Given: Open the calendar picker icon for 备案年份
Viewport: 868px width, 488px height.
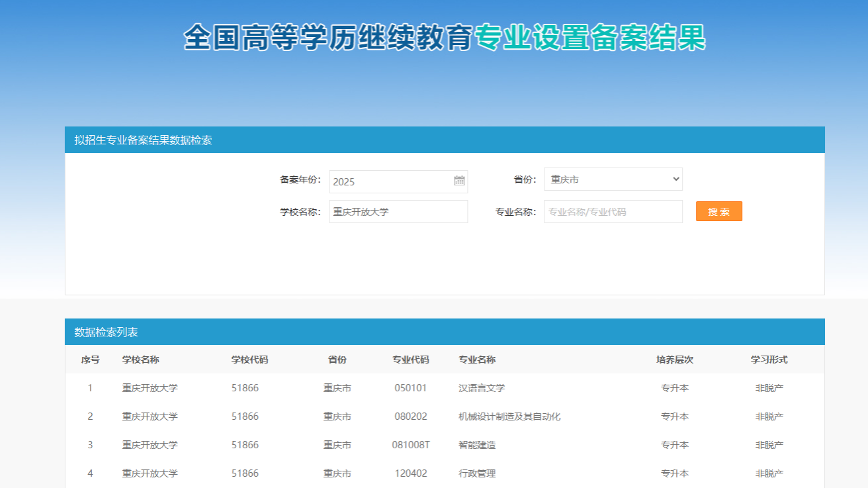Looking at the screenshot, I should 459,181.
